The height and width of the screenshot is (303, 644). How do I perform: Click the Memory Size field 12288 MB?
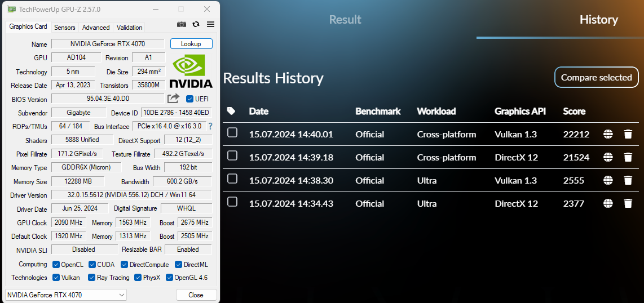(x=78, y=181)
